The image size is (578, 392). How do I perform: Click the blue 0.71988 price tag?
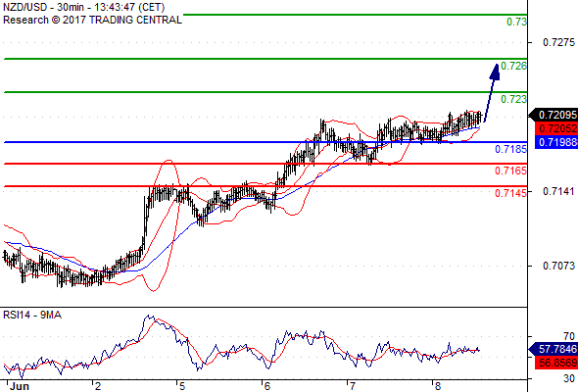(x=556, y=142)
